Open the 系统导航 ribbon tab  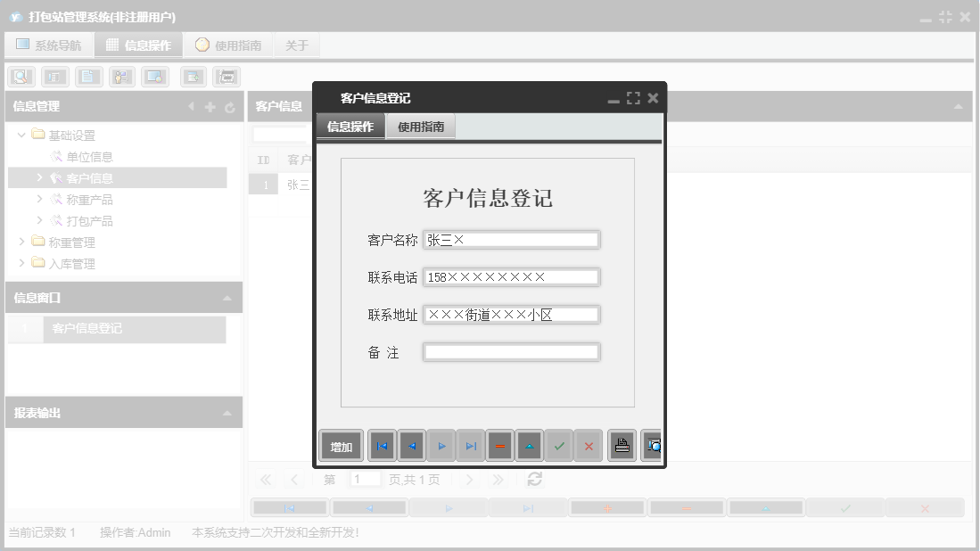pyautogui.click(x=49, y=44)
